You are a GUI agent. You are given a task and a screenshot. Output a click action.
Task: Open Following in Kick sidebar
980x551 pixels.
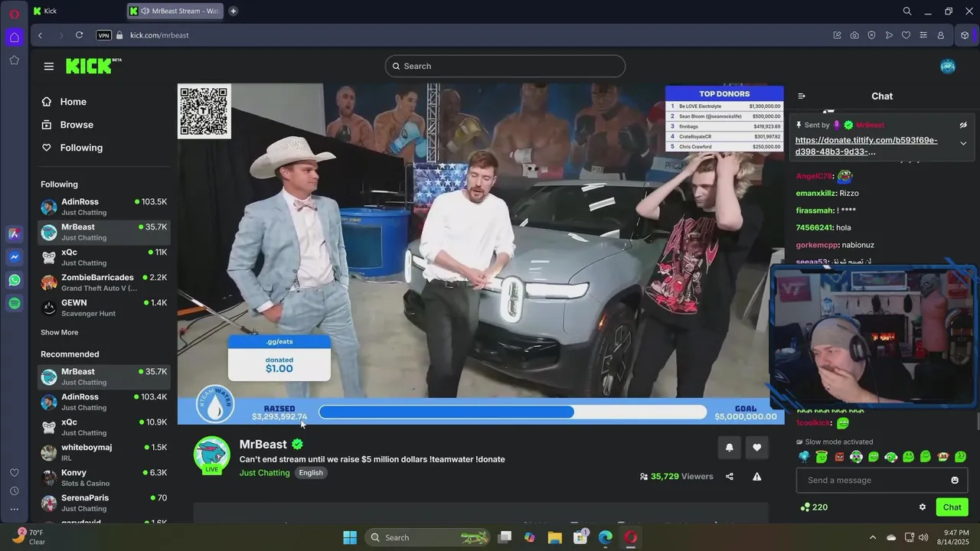[x=73, y=148]
